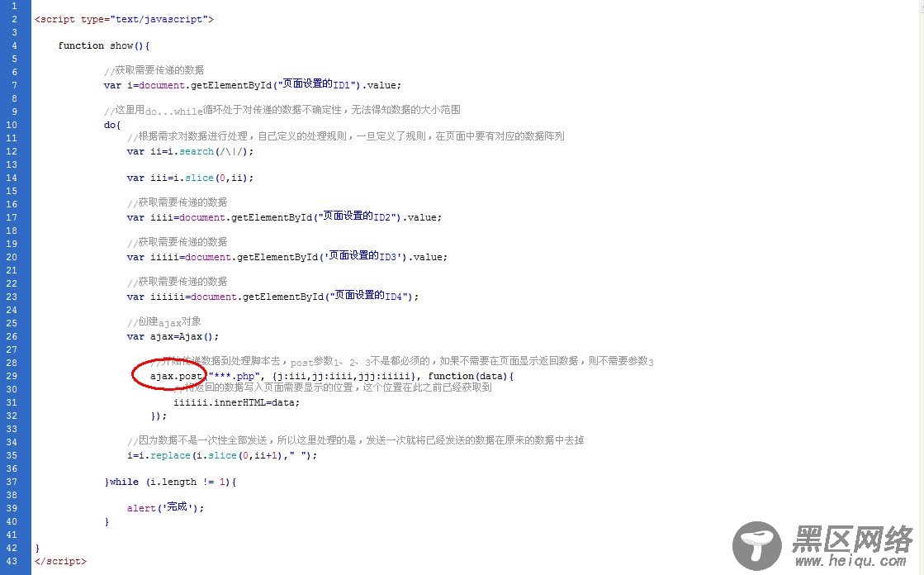Click the line "var ajax=Ajax();"
This screenshot has height=575, width=924.
(x=173, y=336)
